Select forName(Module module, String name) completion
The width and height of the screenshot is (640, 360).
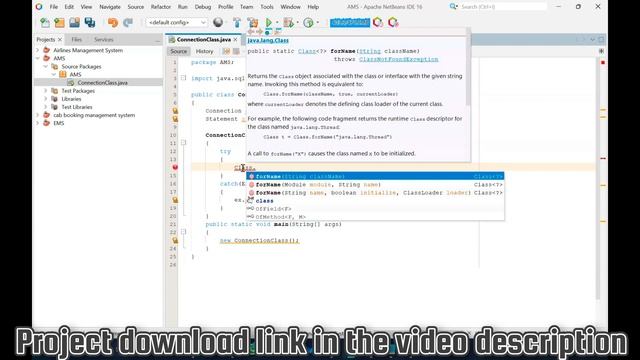click(375, 184)
